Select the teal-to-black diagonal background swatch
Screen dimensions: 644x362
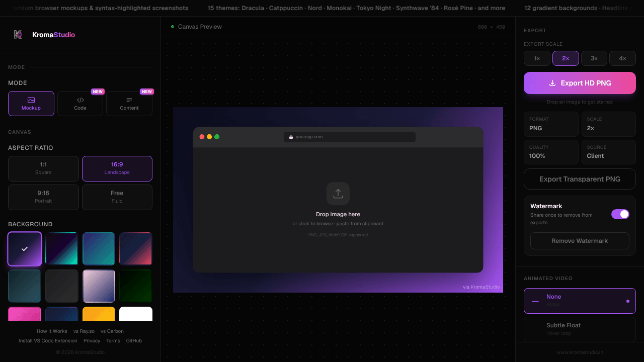(x=62, y=249)
